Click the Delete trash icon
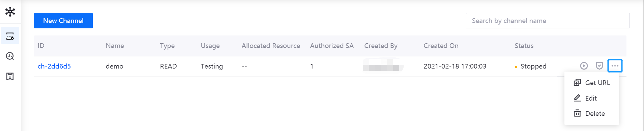 click(x=577, y=113)
